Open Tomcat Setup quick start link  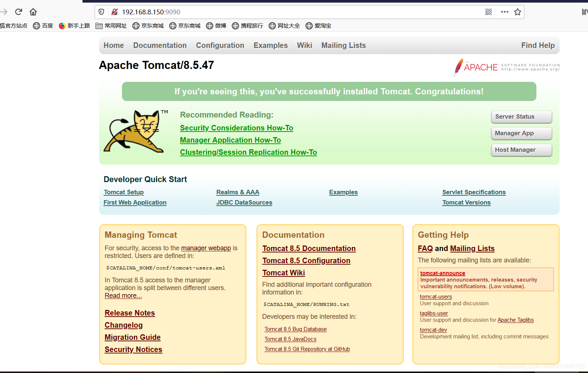[124, 192]
